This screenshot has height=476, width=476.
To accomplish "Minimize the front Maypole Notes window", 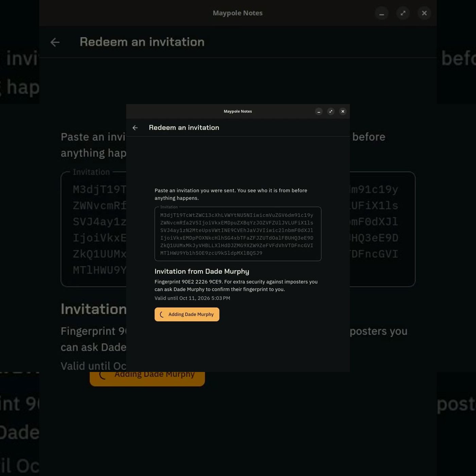I will [319, 112].
